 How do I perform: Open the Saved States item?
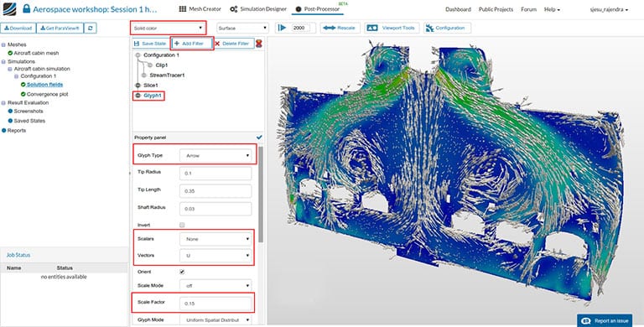[29, 121]
